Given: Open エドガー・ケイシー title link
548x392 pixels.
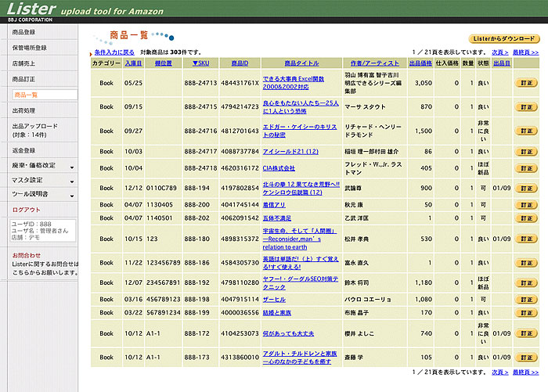Looking at the screenshot, I should point(300,131).
